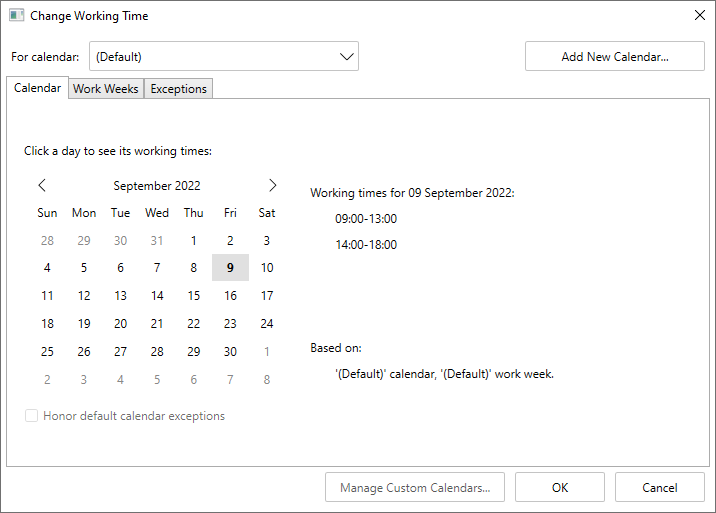Go to next month in calendar
Viewport: 716px width, 513px height.
(272, 185)
